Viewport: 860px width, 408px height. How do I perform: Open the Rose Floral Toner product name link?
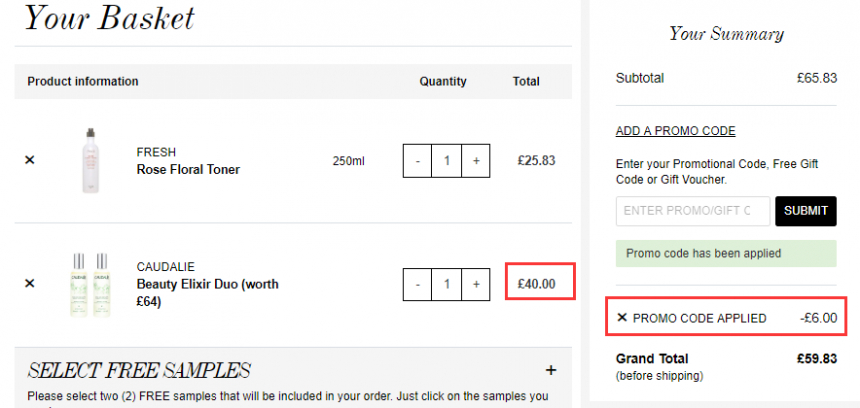click(188, 169)
